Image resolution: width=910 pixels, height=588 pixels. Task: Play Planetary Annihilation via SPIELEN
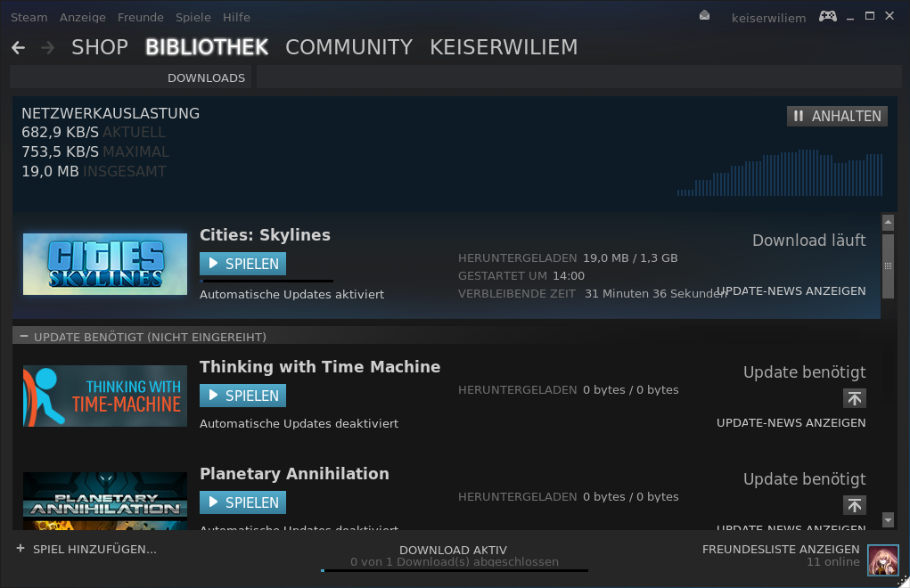(242, 502)
